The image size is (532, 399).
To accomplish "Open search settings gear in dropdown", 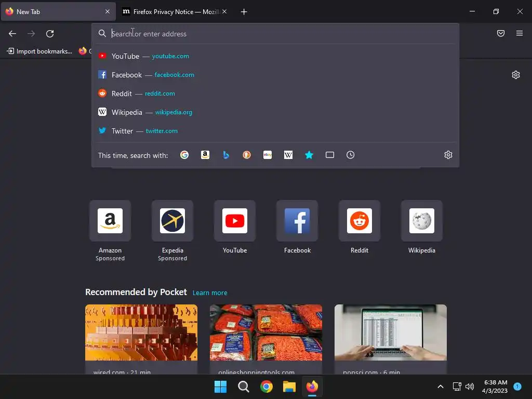I will 448,155.
